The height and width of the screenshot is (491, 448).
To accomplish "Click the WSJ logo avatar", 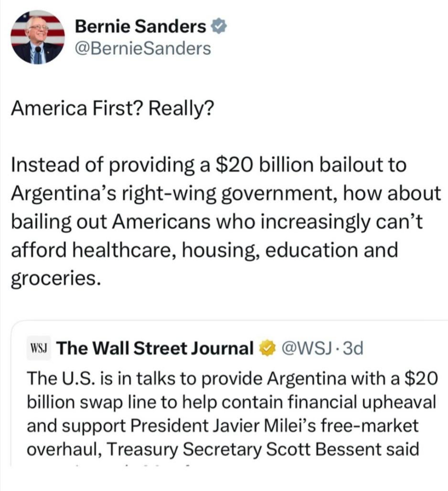I will (x=39, y=348).
